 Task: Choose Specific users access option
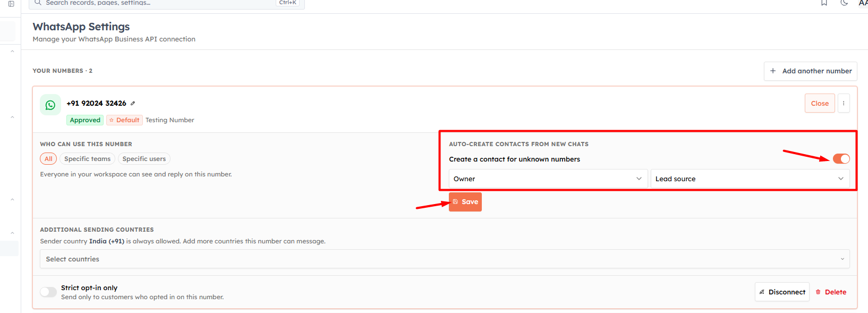[144, 159]
